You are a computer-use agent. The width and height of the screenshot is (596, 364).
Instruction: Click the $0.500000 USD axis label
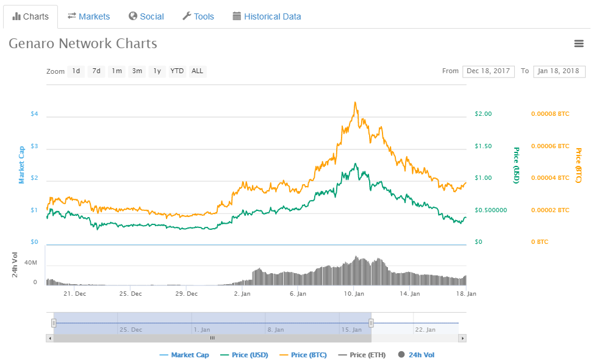click(490, 210)
